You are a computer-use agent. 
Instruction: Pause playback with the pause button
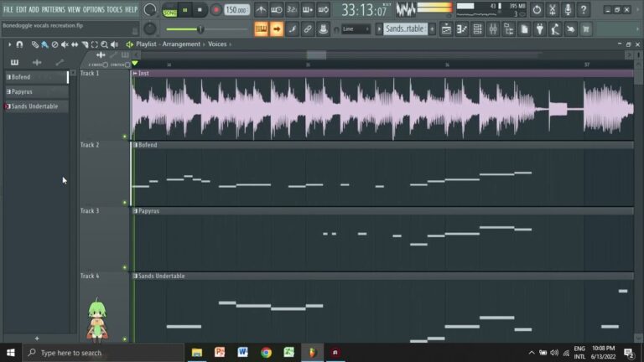(x=184, y=10)
